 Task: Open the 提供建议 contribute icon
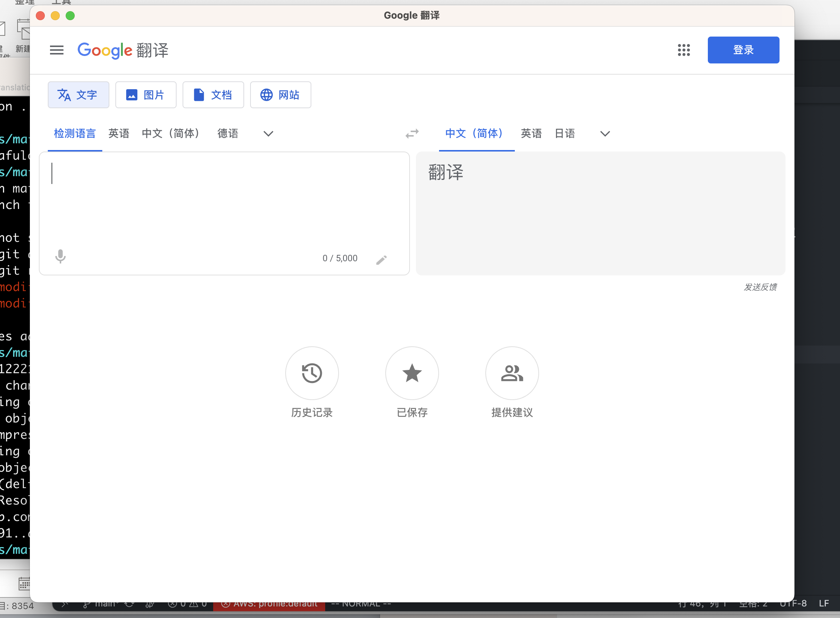click(x=512, y=373)
